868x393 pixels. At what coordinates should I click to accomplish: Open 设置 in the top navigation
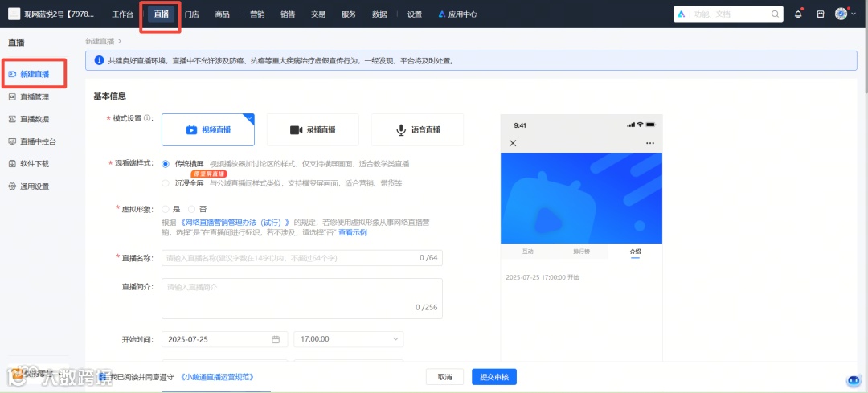click(414, 14)
